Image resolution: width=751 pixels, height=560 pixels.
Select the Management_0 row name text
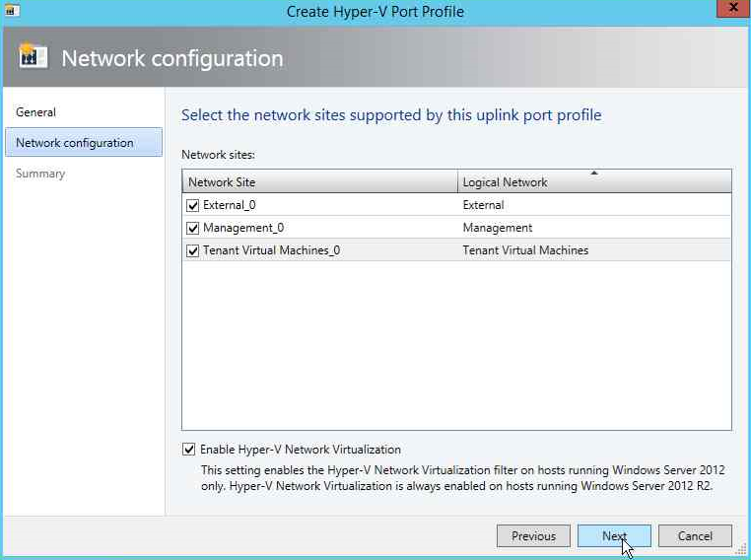243,228
